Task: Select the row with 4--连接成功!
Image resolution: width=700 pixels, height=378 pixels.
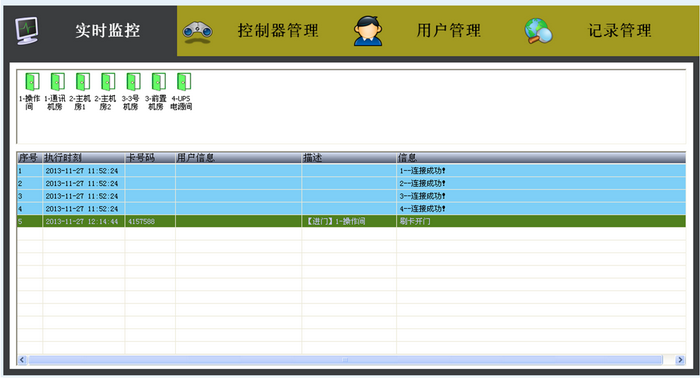Action: point(351,208)
